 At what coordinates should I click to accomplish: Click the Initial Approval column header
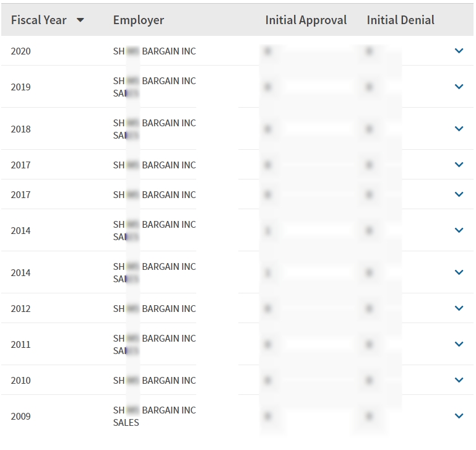click(306, 20)
